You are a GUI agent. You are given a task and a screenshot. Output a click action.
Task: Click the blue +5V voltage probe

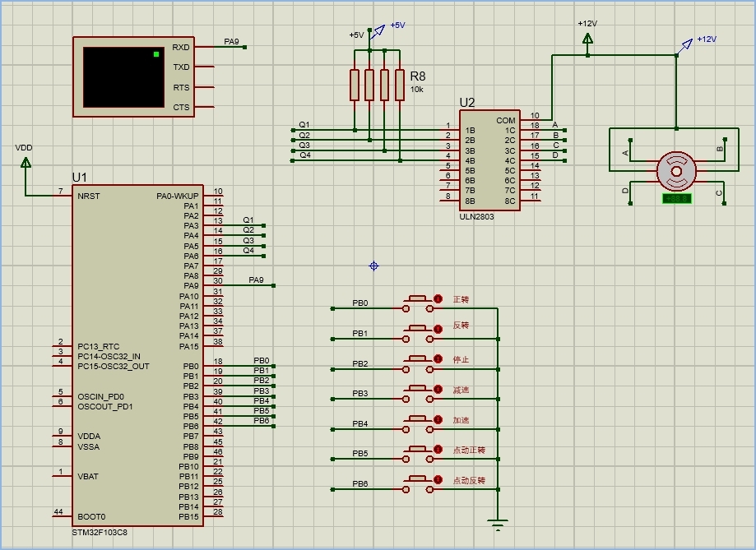pyautogui.click(x=378, y=31)
